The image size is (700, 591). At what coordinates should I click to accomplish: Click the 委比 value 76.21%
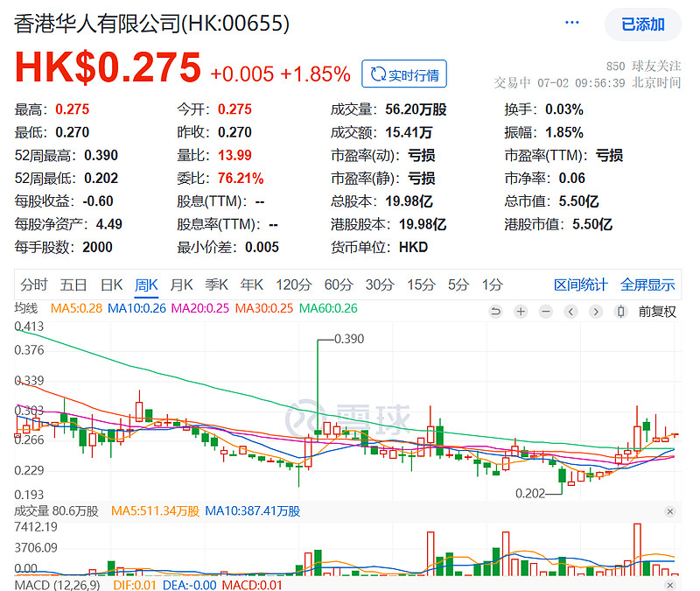241,179
